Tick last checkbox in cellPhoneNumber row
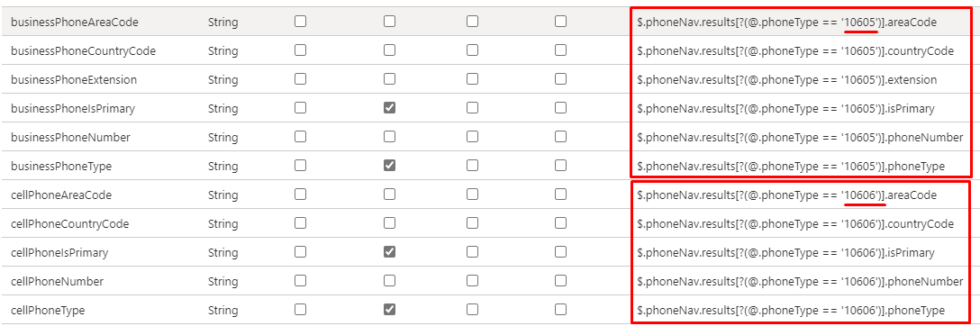Viewport: 980px width, 326px height. (x=560, y=281)
